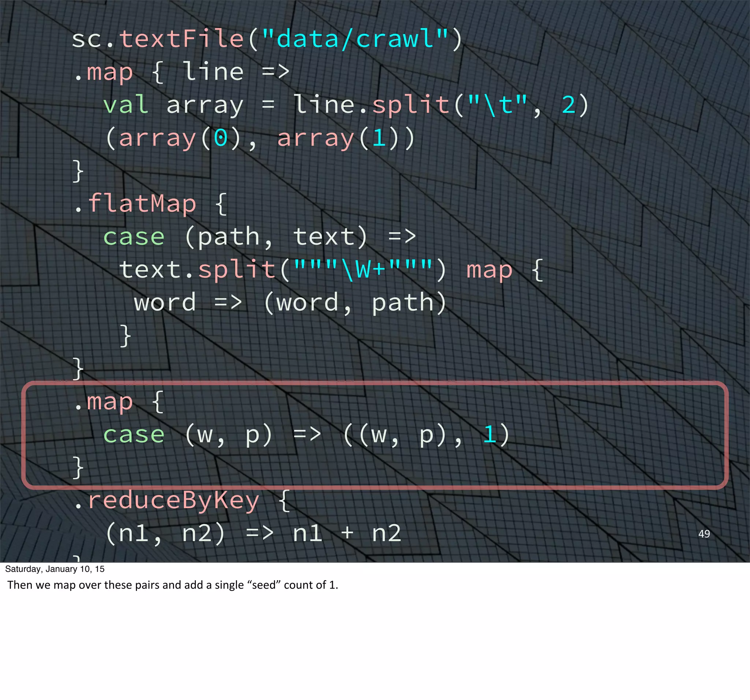Click the sc.textFile("data/crawl") code line
750x700 pixels.
tap(267, 39)
